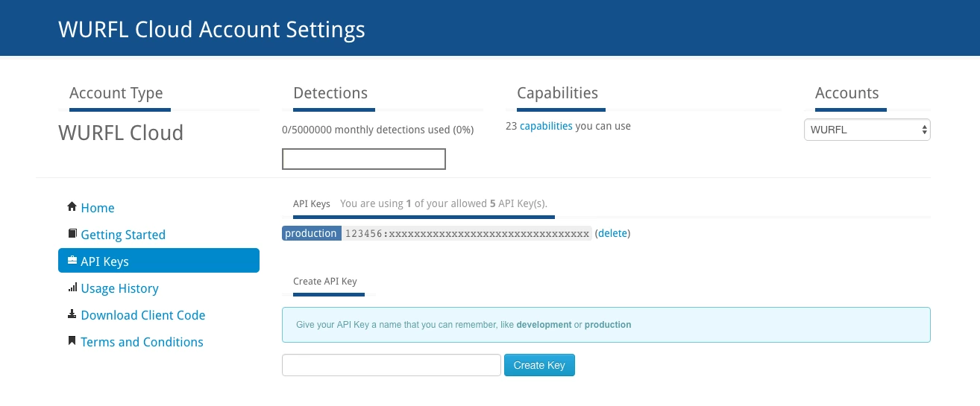
Task: Click the Terms and Conditions bookmark icon
Action: tap(72, 340)
